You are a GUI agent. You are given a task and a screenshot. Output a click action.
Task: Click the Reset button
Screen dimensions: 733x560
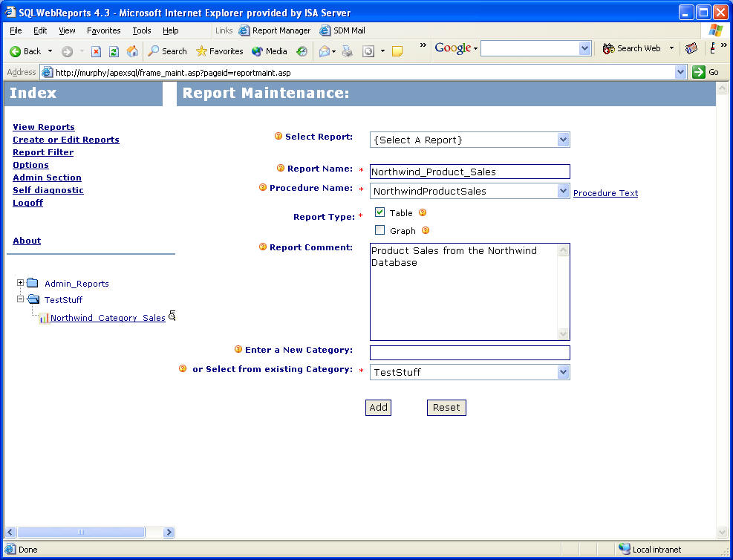pos(446,407)
